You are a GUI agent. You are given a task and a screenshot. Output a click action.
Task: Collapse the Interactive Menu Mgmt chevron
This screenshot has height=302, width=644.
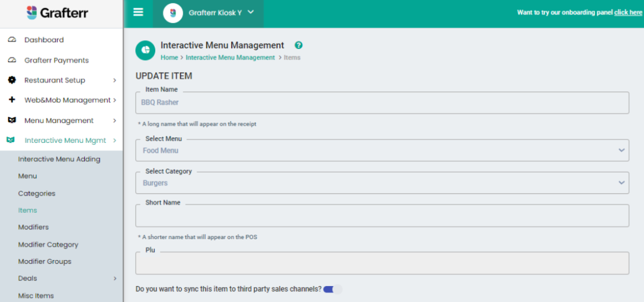coord(114,141)
